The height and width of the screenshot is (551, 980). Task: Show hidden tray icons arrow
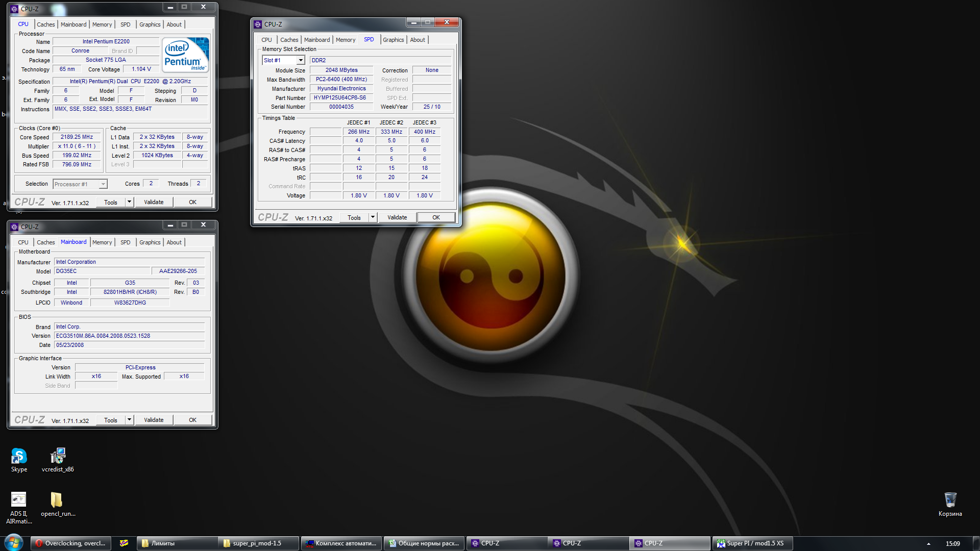(x=928, y=544)
